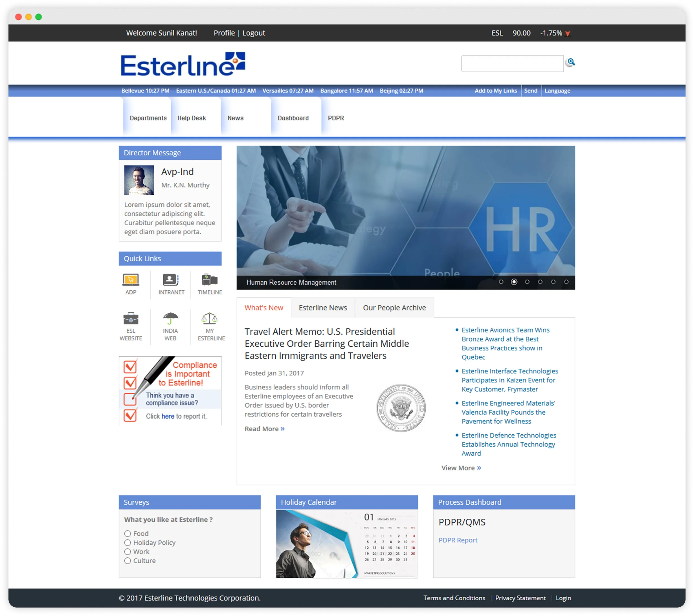Screen dimensions: 694x616
Task: Click Privacy Statement footer link
Action: [x=520, y=598]
